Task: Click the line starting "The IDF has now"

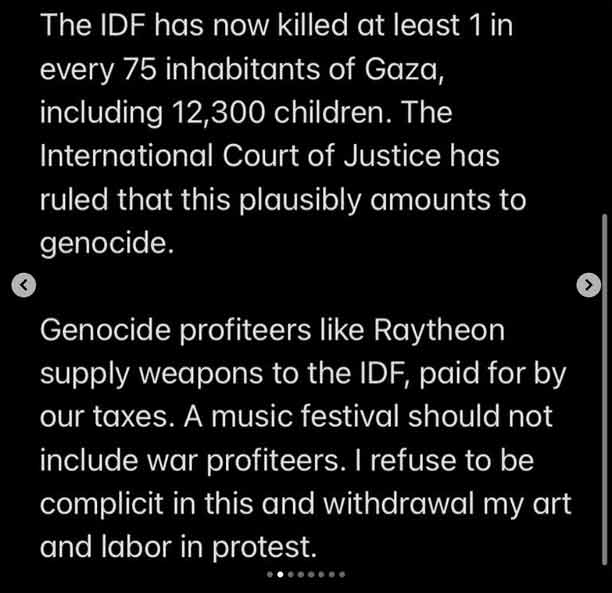Action: [276, 25]
